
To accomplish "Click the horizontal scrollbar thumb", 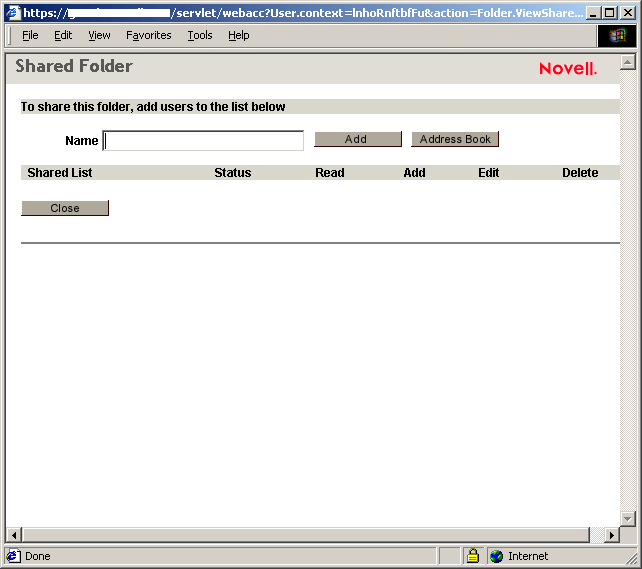I will tap(306, 535).
